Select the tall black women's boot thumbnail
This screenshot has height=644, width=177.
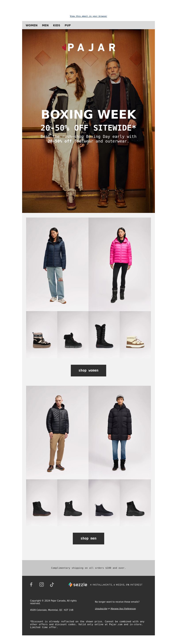[104, 334]
